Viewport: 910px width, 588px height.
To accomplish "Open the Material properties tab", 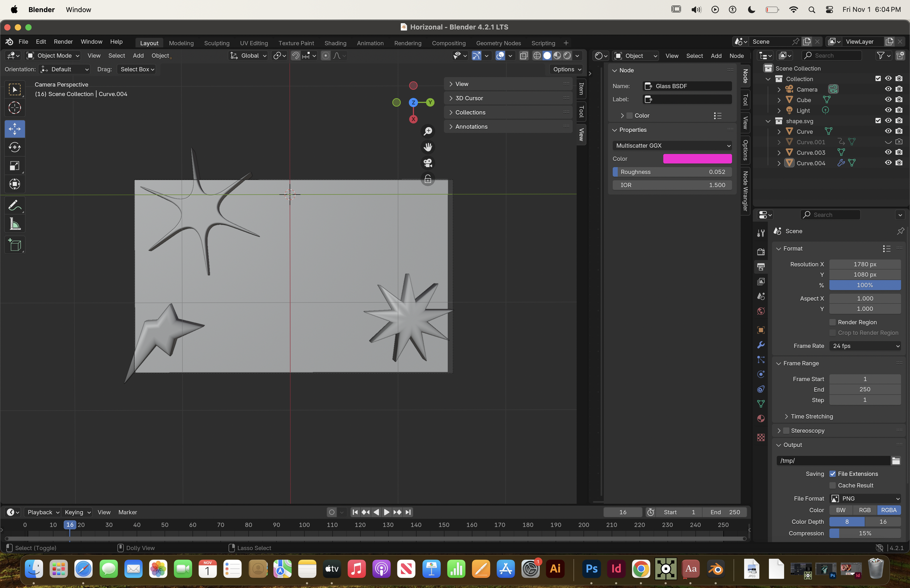I will [761, 418].
